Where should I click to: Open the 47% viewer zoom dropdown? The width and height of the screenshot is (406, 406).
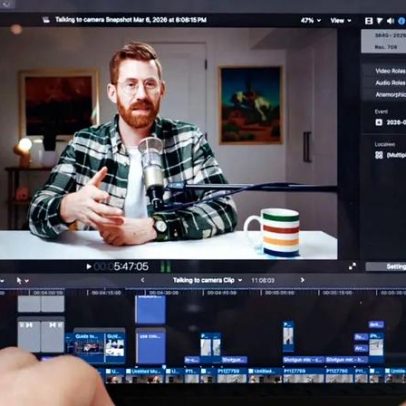[310, 21]
